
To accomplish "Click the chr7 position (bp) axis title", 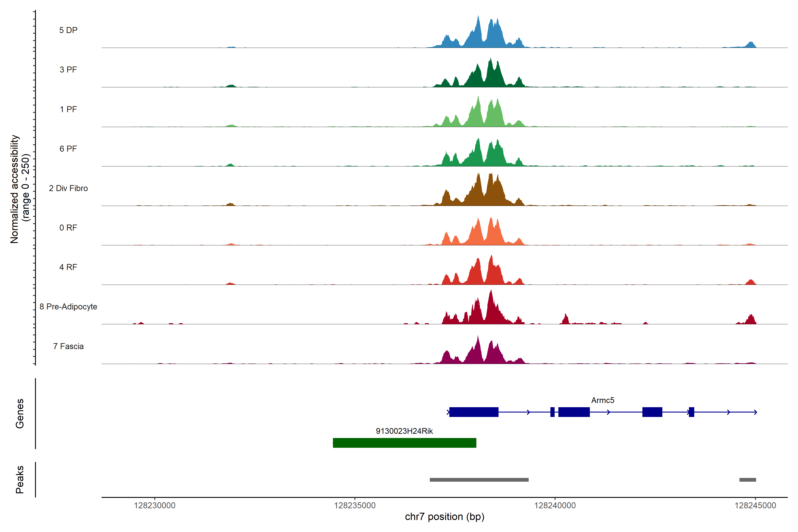I will (444, 517).
